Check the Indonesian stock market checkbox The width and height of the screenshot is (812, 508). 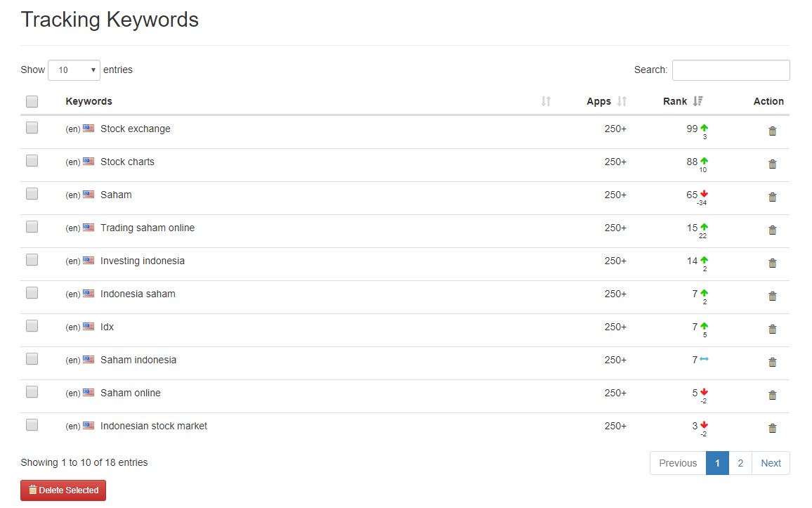click(x=32, y=424)
